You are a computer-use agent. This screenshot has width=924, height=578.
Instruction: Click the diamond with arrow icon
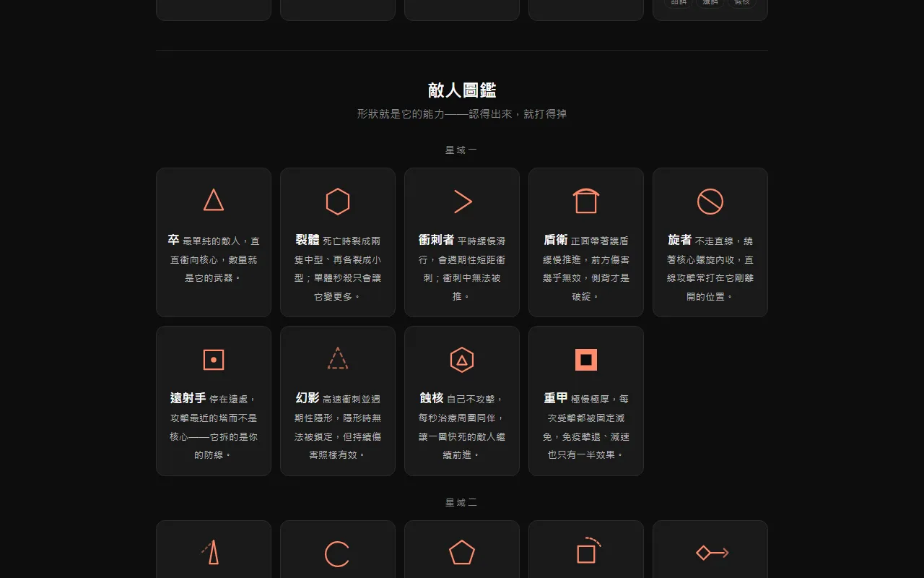tap(712, 553)
